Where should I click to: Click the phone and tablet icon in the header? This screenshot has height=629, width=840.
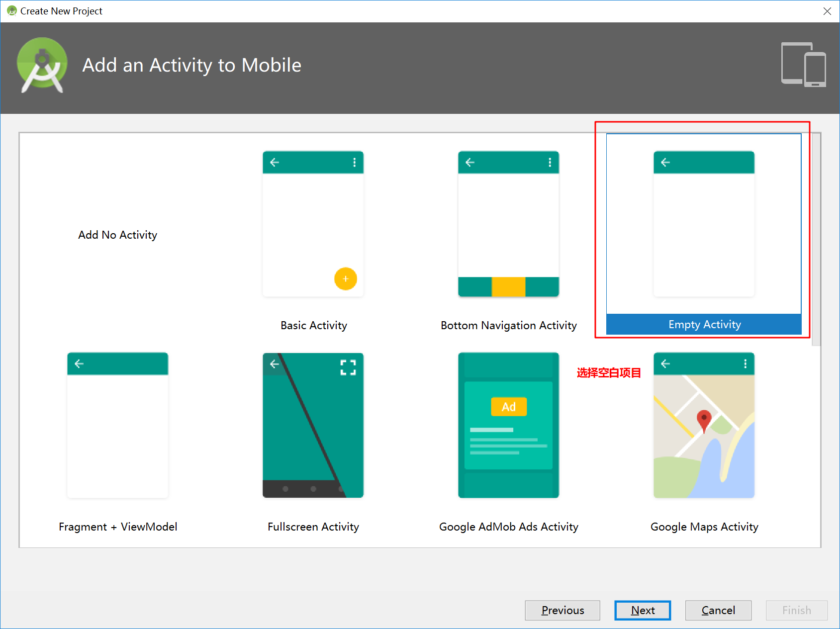coord(804,65)
